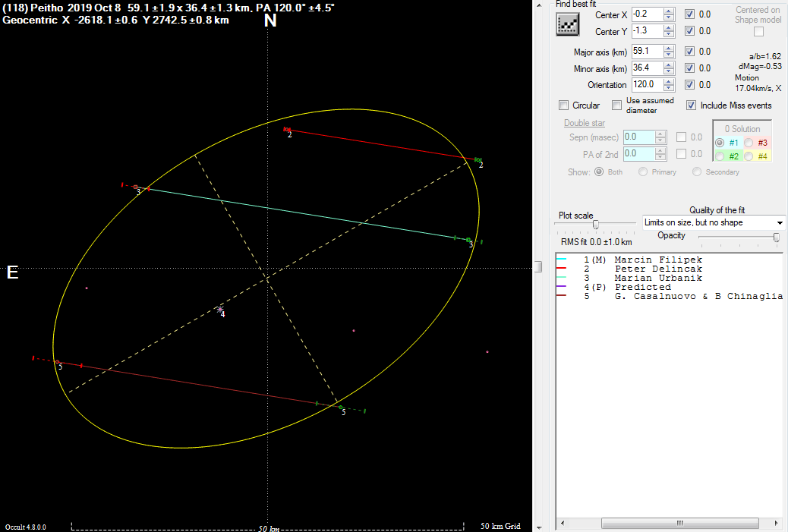Click the "RMS fit 0.0 ±1.0 km" text
This screenshot has width=788, height=532.
597,242
